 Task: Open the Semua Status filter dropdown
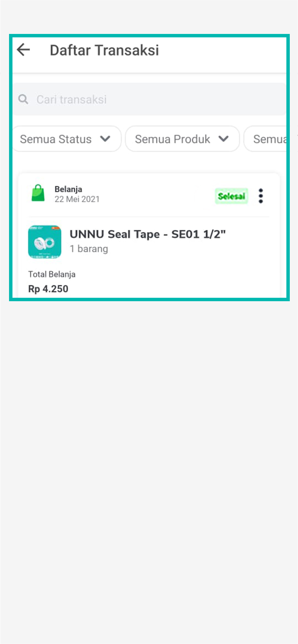pos(66,139)
